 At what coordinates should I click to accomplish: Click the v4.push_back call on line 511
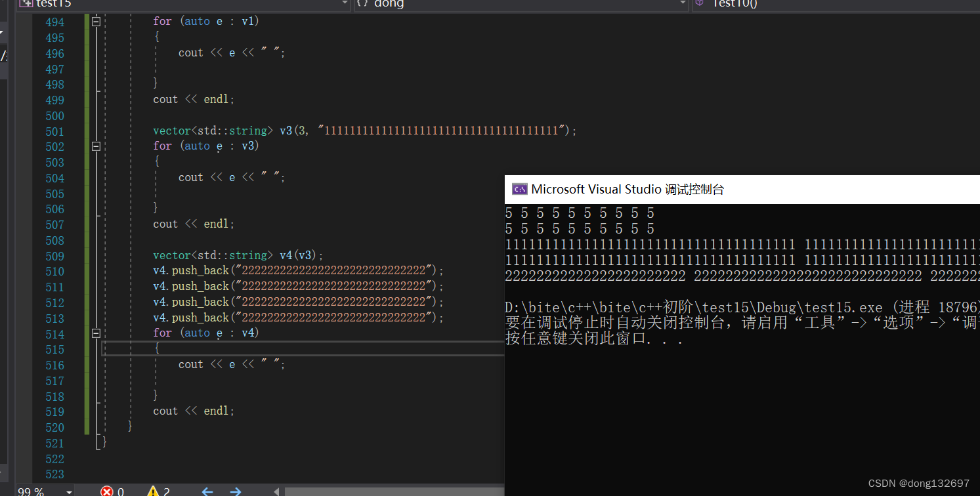click(299, 286)
